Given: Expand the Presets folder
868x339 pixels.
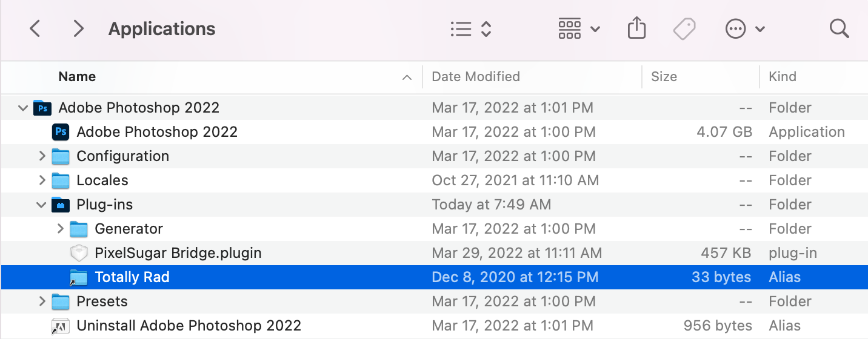Looking at the screenshot, I should tap(42, 301).
